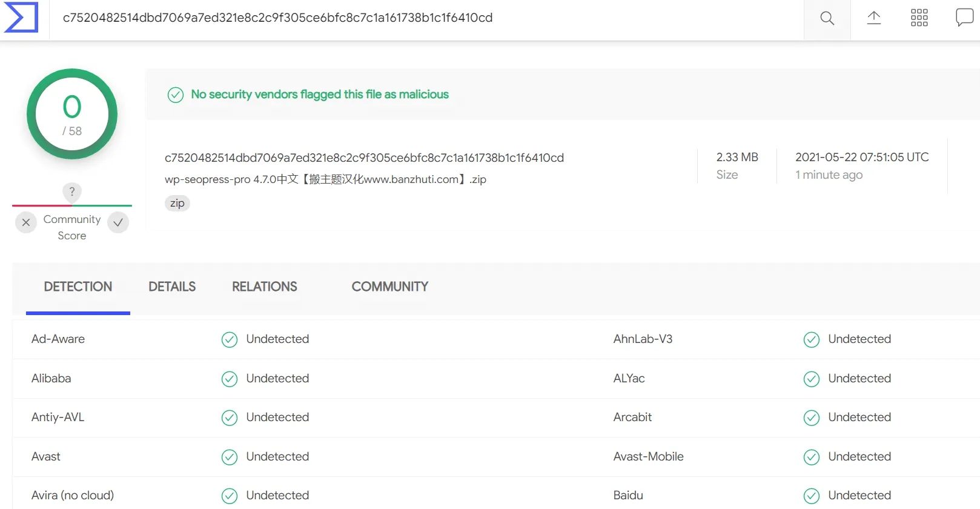Open the RELATIONS tab
Viewport: 980px width, 509px height.
[x=265, y=287]
